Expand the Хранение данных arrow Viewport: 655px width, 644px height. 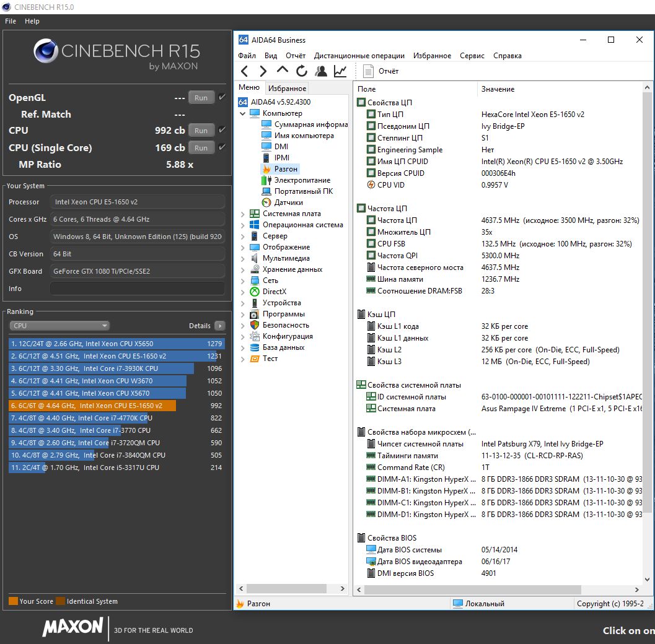(243, 269)
